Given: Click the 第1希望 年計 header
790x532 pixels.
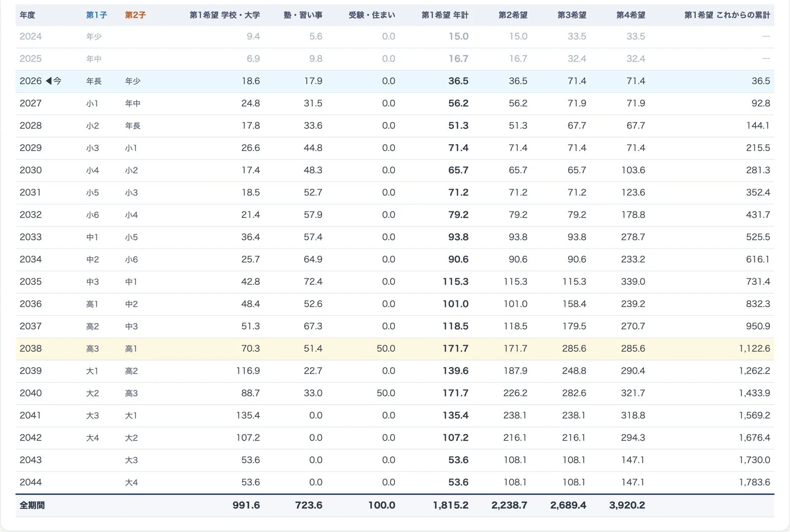Looking at the screenshot, I should pyautogui.click(x=445, y=15).
